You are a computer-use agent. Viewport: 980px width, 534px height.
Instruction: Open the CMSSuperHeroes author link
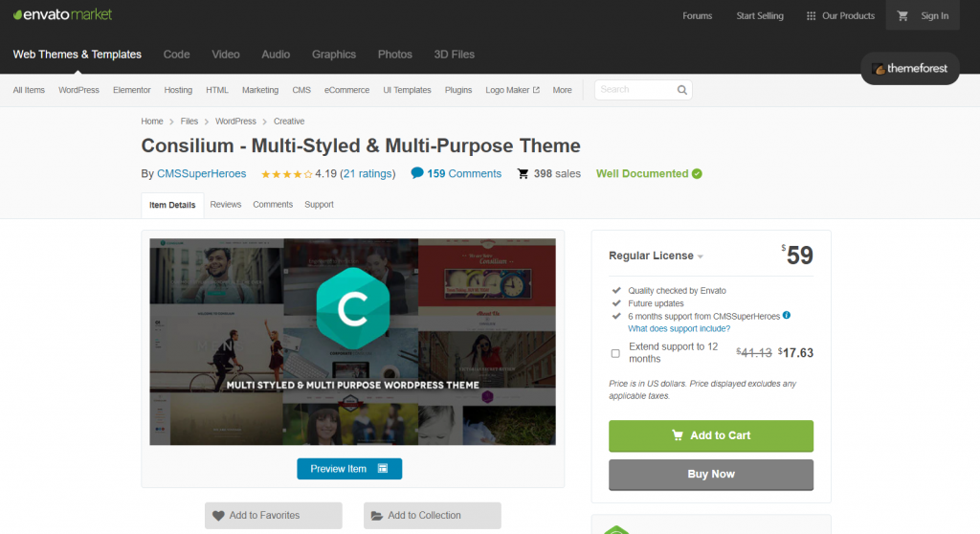coord(201,174)
